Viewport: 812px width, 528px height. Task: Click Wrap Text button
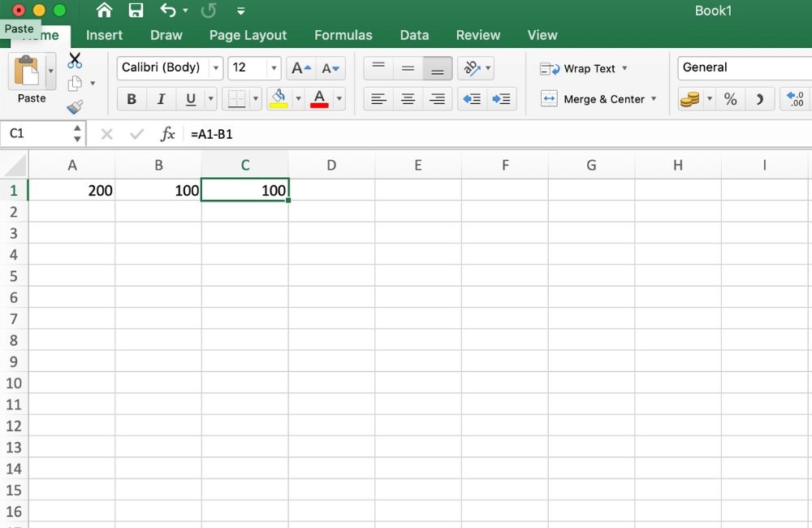click(577, 69)
